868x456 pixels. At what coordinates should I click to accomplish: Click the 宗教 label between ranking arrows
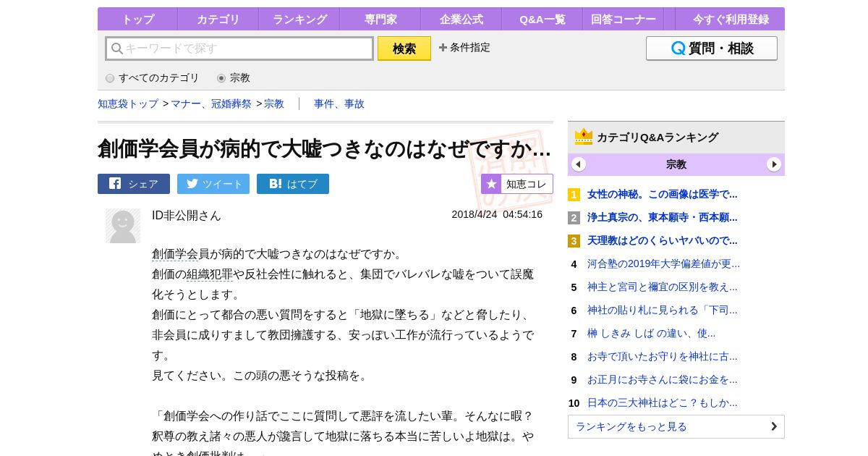[x=676, y=164]
